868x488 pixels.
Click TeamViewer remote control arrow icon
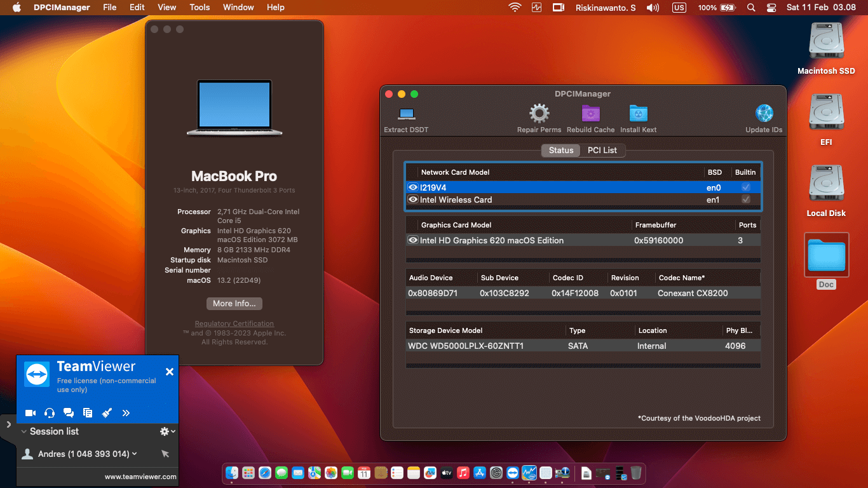coord(165,454)
